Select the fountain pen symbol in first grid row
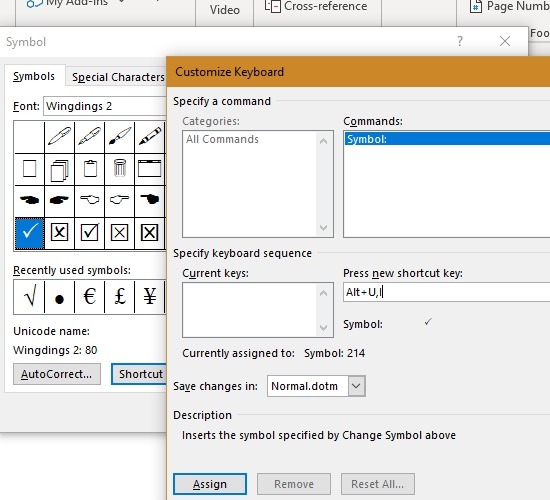The height and width of the screenshot is (500, 550). point(89,136)
